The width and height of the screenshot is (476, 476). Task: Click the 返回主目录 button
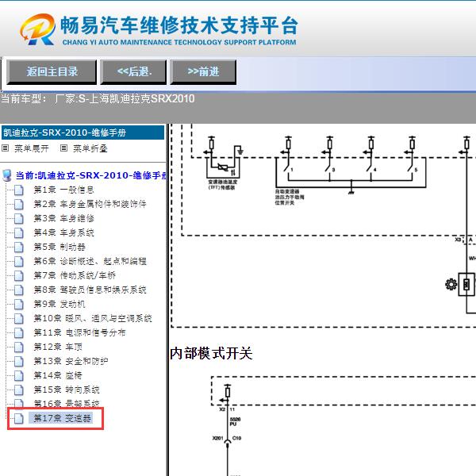tap(52, 72)
